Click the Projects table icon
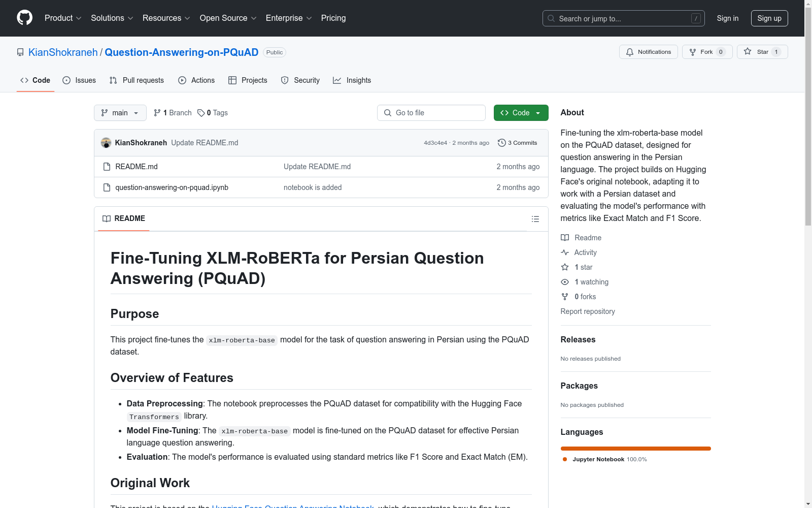Viewport: 812px width, 508px height. (x=232, y=80)
